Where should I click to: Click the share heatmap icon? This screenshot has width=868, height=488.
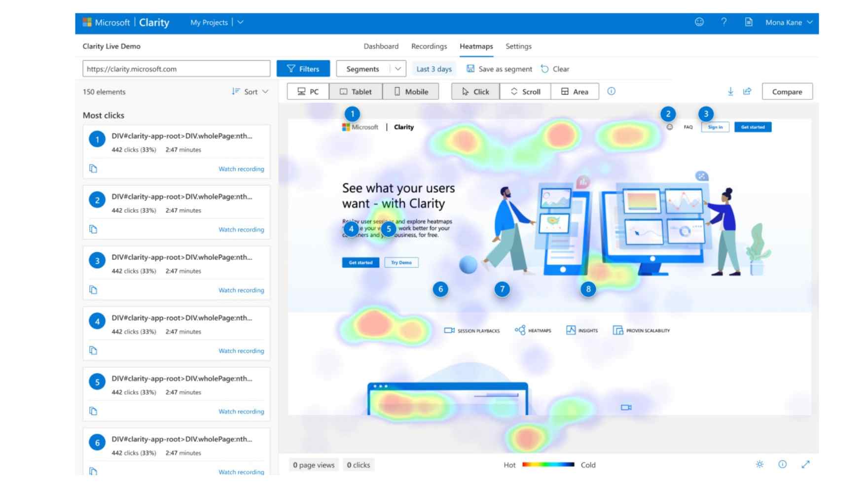coord(747,91)
